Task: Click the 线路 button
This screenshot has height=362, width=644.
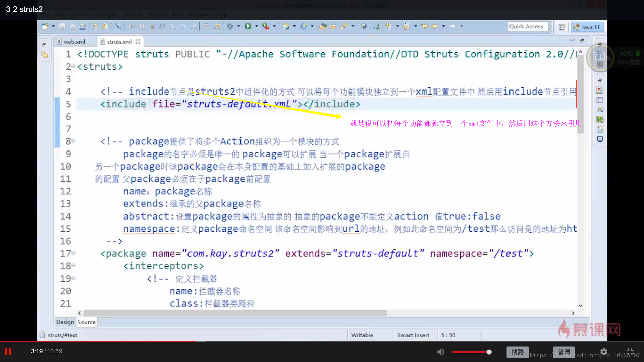Action: (x=518, y=352)
